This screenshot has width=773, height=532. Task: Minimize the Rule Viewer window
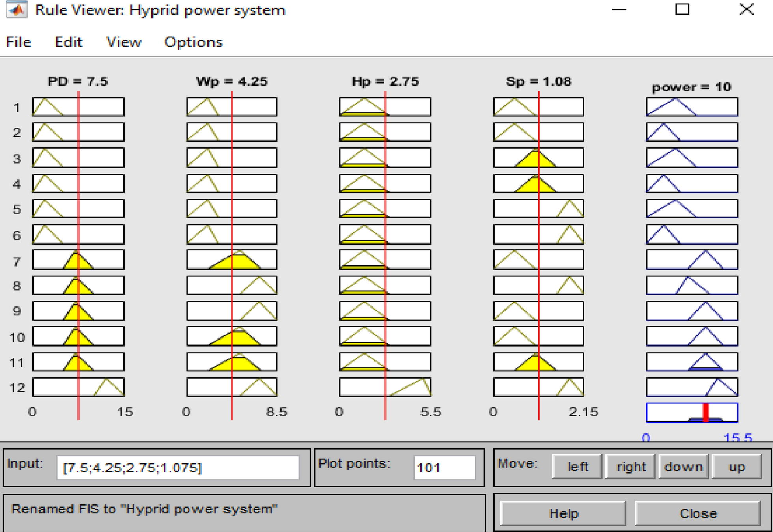click(619, 9)
